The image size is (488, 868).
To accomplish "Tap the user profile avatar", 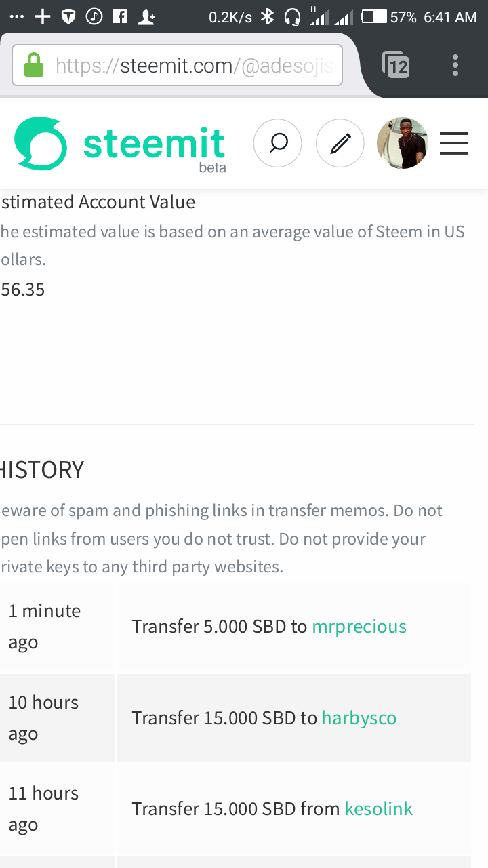I will point(403,143).
